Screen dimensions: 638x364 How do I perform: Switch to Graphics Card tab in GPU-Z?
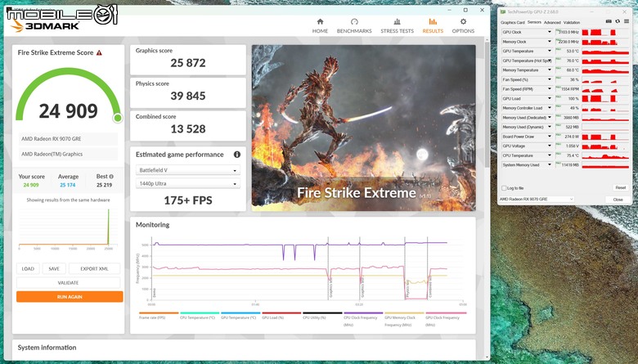point(512,23)
